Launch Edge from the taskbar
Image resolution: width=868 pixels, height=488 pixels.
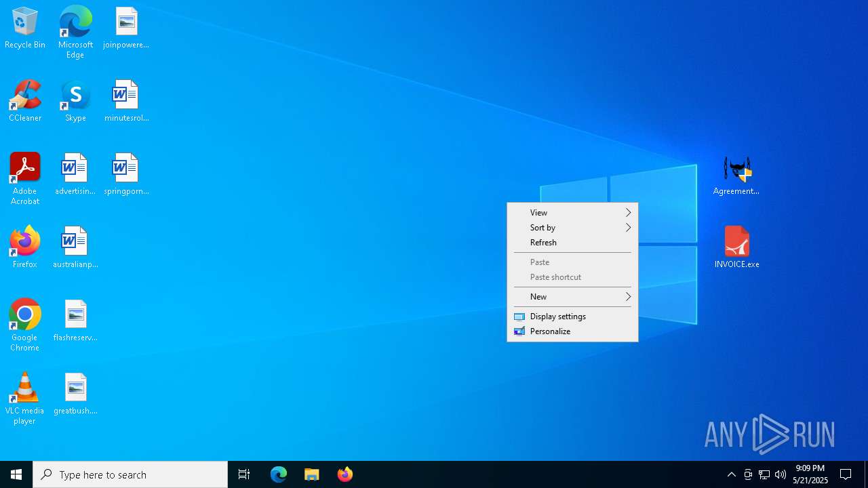point(279,474)
